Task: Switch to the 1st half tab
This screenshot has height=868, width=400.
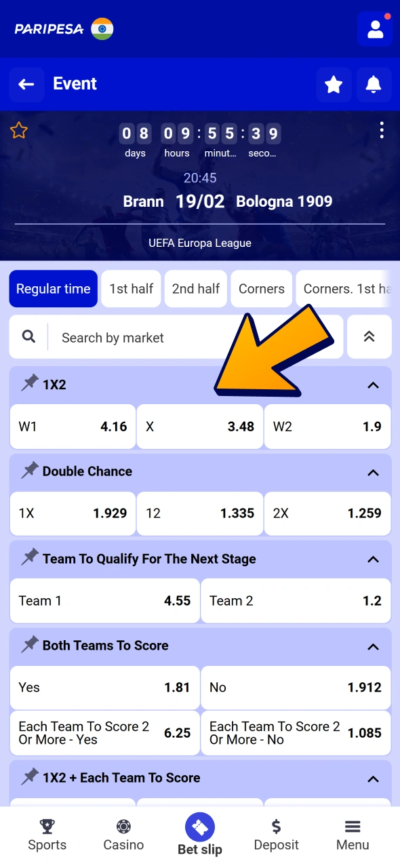Action: [x=131, y=288]
